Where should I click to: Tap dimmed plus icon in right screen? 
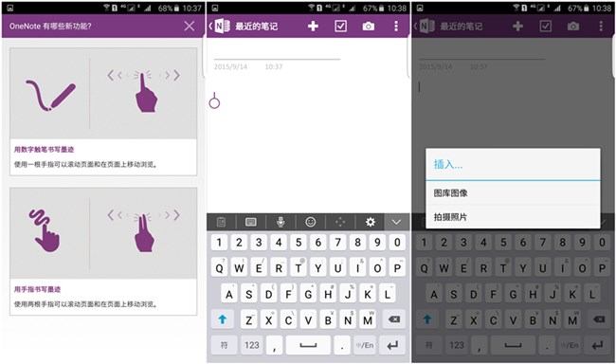(517, 27)
